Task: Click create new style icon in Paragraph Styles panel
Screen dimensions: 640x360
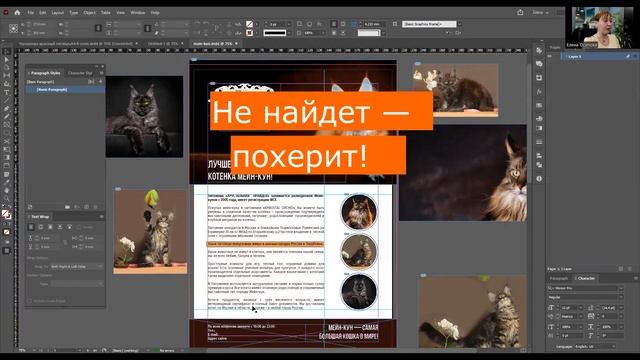Action: click(87, 207)
